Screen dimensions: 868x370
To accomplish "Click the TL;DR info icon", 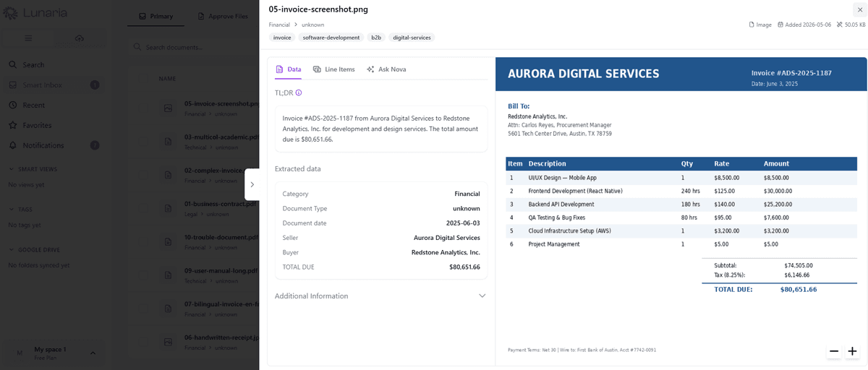I will click(299, 92).
